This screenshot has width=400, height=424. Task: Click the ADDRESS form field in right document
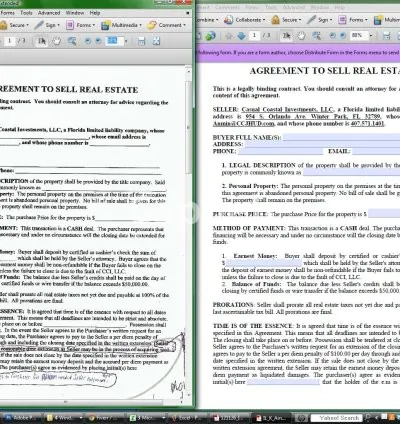click(x=322, y=144)
